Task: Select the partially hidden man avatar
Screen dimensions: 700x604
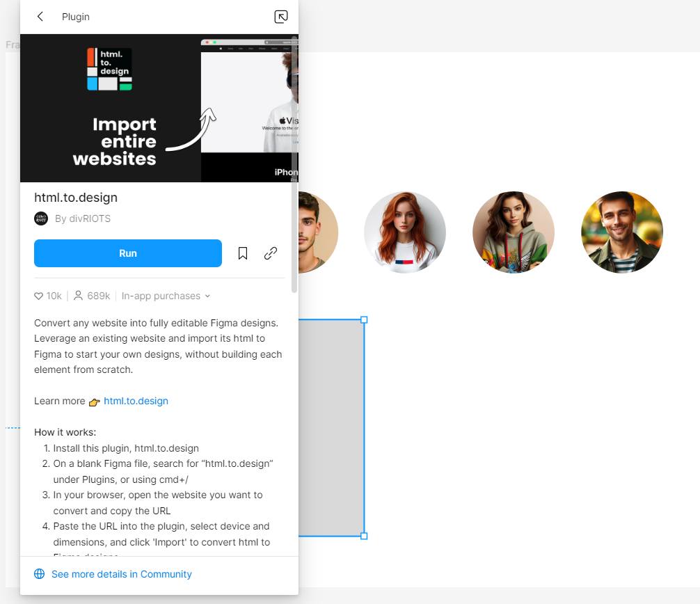Action: tap(318, 232)
